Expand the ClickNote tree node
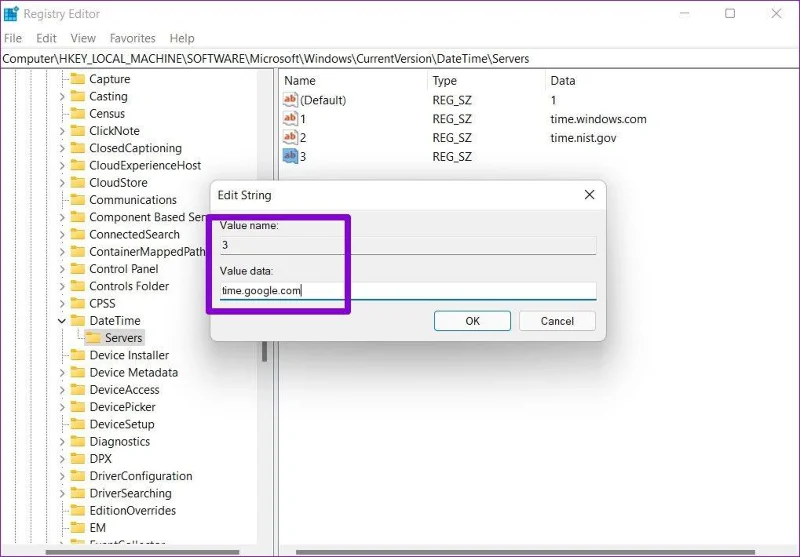This screenshot has width=800, height=557. [62, 131]
